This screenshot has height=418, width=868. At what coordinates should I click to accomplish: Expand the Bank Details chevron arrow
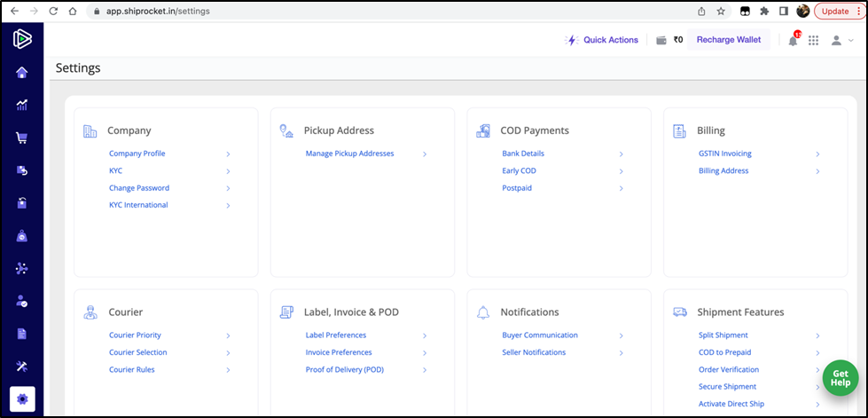click(x=621, y=154)
